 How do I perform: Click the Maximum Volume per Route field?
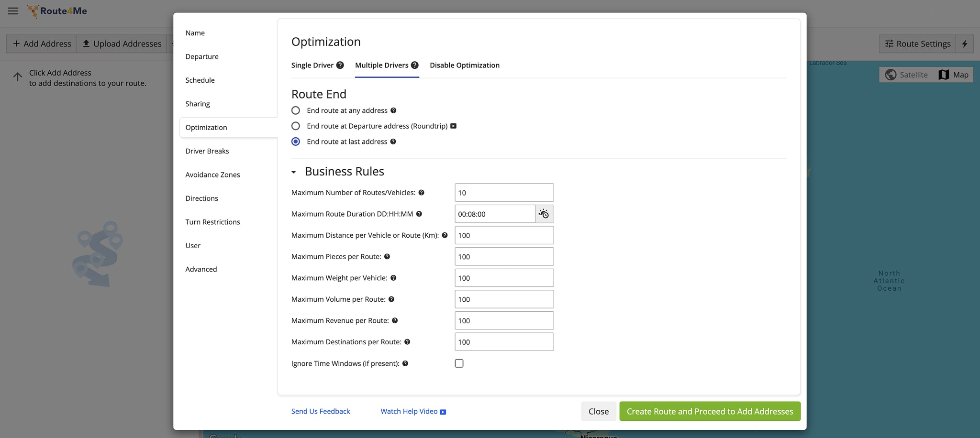504,299
